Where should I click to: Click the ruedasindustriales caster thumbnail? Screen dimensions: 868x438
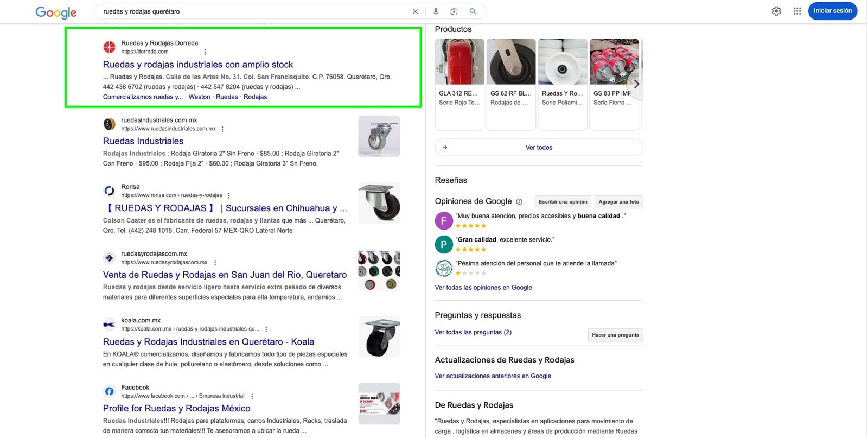point(379,136)
